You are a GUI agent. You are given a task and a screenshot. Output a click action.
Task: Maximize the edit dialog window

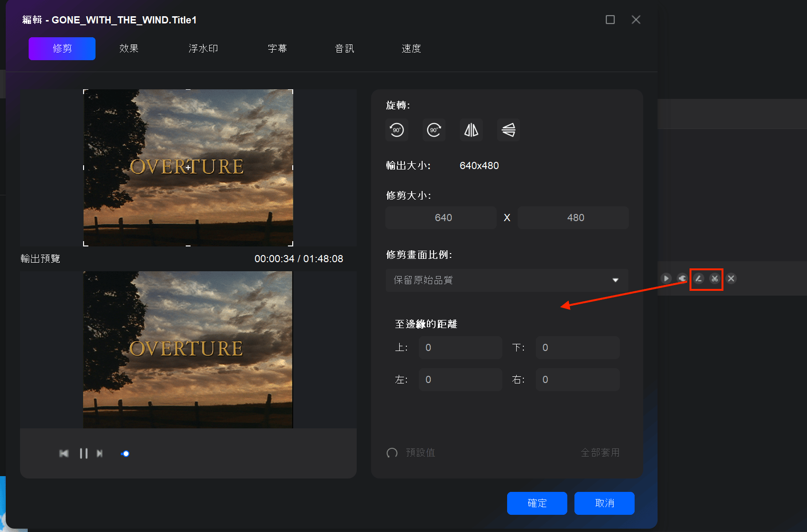tap(610, 20)
